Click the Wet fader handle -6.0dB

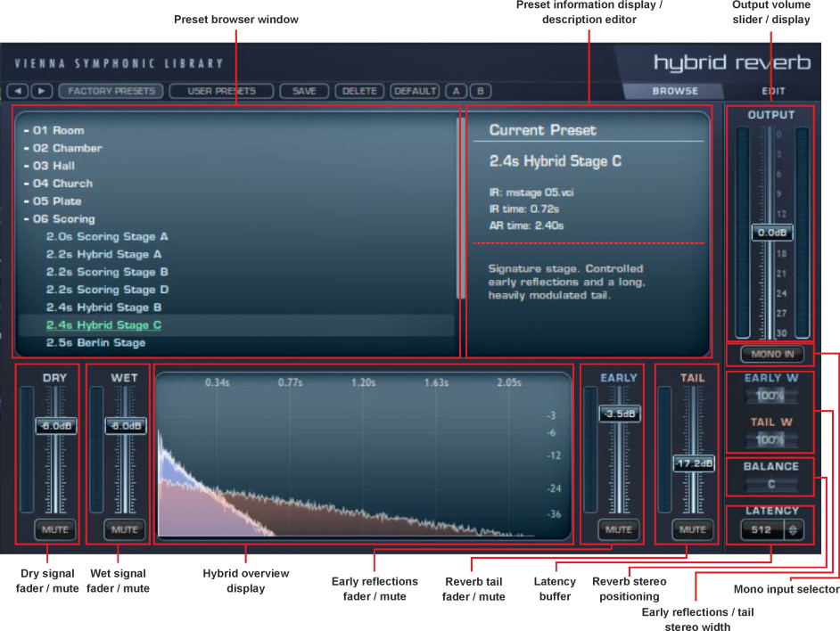coord(126,426)
